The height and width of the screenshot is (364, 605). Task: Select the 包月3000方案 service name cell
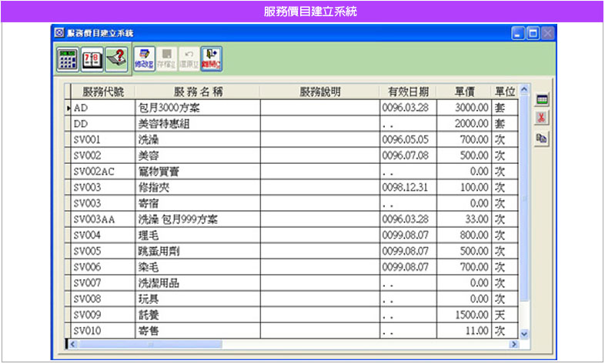click(x=197, y=109)
